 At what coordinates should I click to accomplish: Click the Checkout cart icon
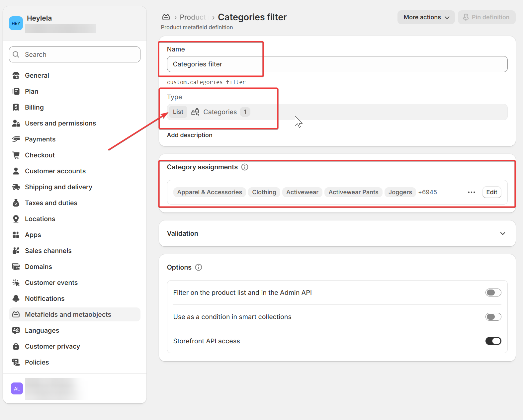16,155
